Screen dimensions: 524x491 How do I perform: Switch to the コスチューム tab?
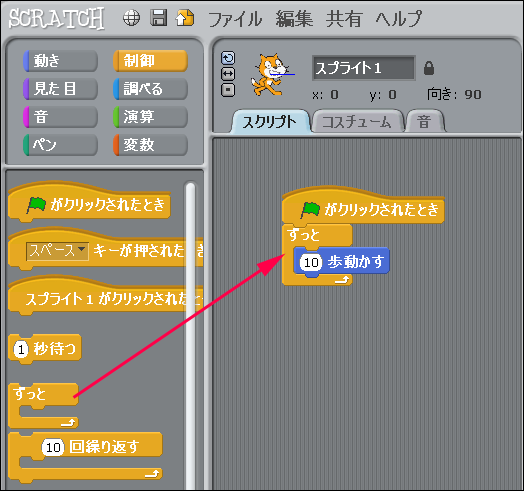click(x=357, y=122)
